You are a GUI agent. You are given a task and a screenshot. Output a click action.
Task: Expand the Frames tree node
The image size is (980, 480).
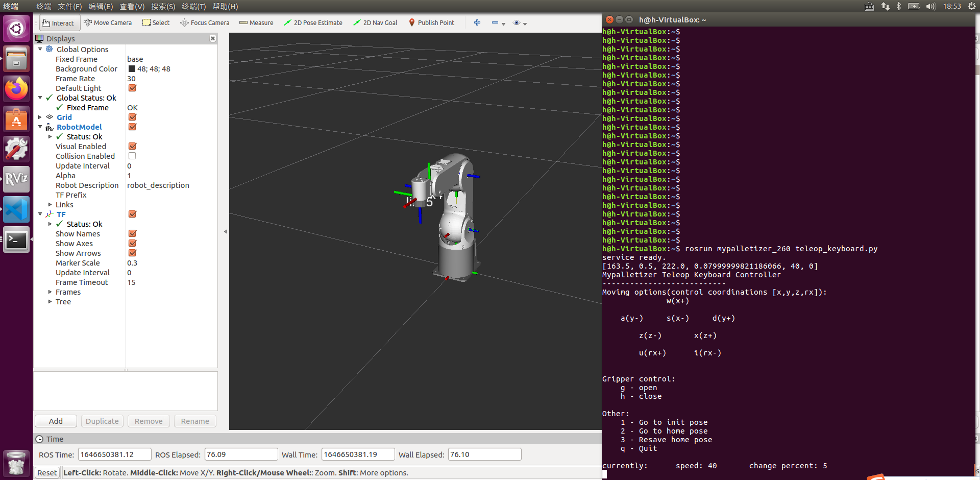pos(50,292)
